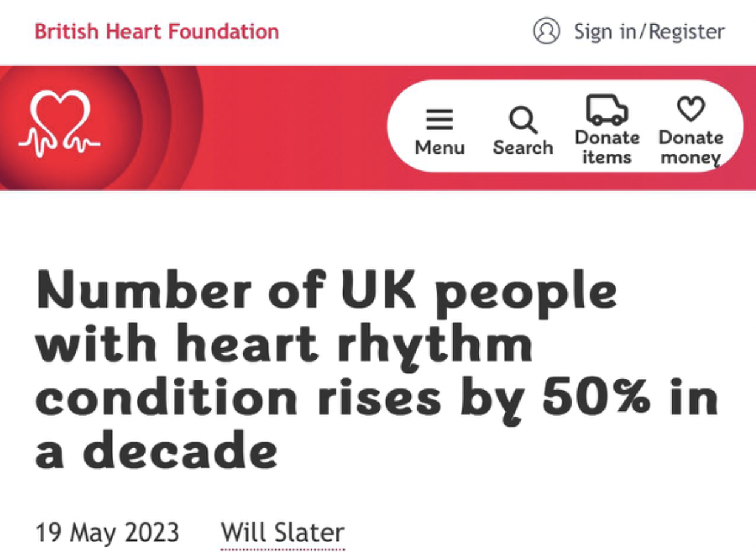Image resolution: width=756 pixels, height=557 pixels.
Task: Click the "Number of UK people" headline line
Action: pos(326,292)
